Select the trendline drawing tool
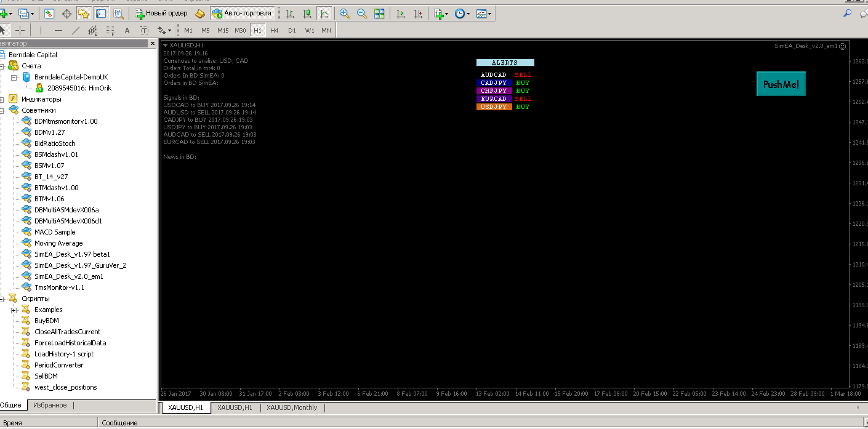The width and height of the screenshot is (868, 429). tap(76, 30)
